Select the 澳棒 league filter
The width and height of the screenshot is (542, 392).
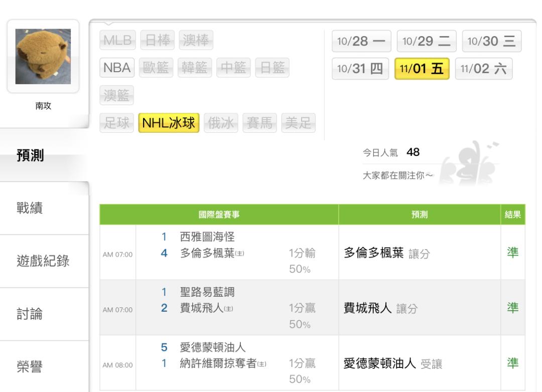pyautogui.click(x=196, y=40)
